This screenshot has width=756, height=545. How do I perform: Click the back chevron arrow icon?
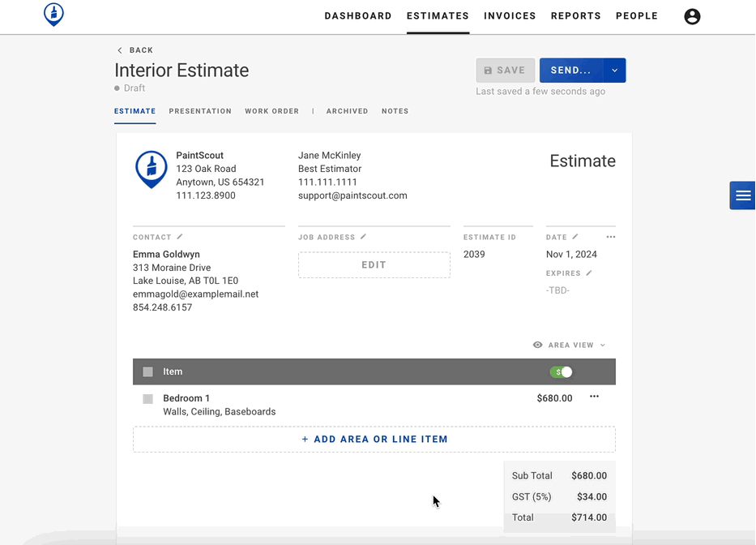(x=120, y=50)
